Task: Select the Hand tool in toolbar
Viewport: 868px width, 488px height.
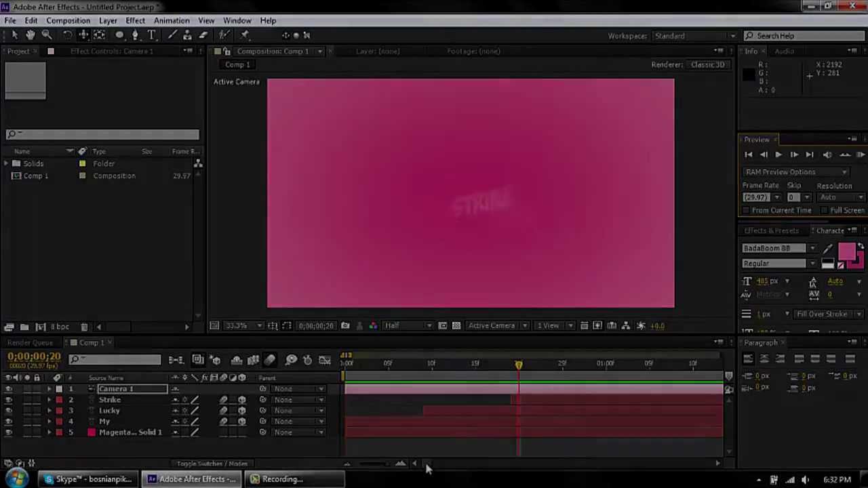Action: 31,35
